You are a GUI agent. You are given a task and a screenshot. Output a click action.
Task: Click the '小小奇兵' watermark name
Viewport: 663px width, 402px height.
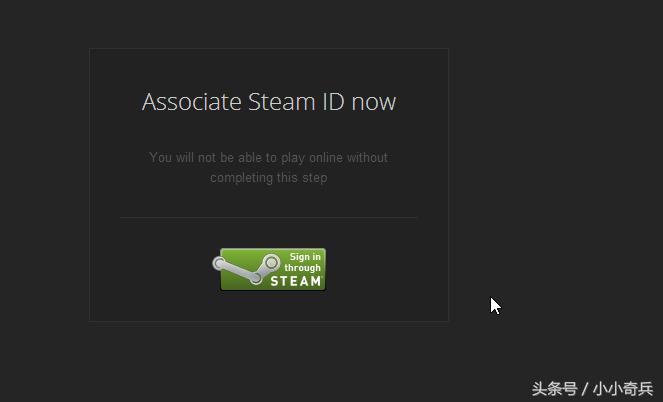pyautogui.click(x=623, y=389)
